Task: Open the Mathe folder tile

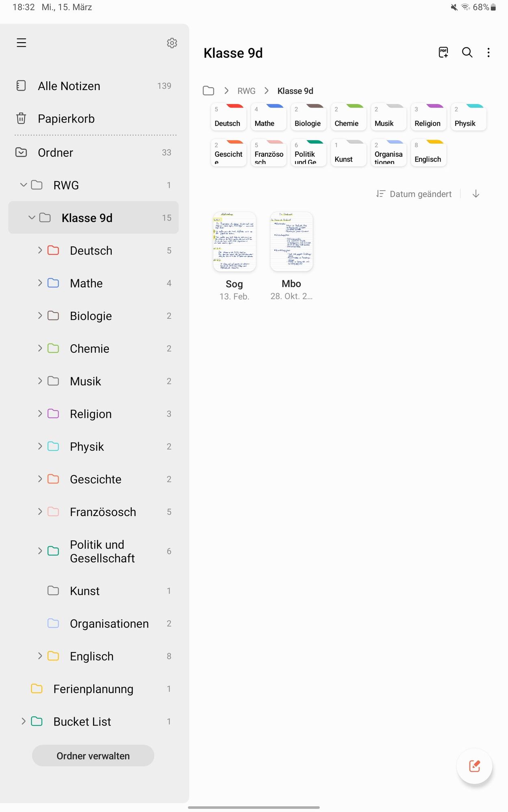Action: [269, 118]
